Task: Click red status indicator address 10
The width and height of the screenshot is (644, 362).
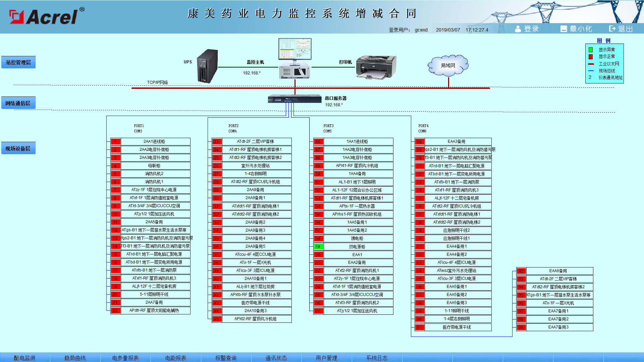Action: point(115,214)
